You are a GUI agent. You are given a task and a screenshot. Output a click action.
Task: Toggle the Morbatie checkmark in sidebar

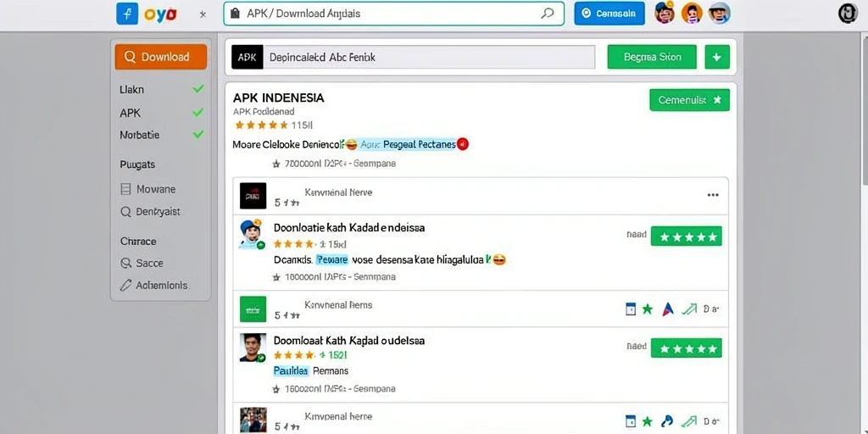[x=198, y=134]
